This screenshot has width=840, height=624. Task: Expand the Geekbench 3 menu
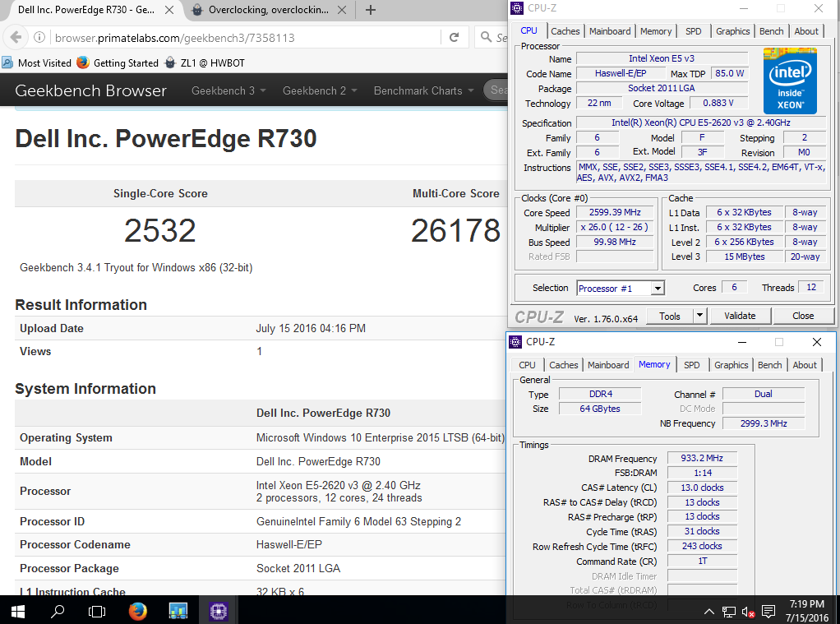tap(228, 90)
